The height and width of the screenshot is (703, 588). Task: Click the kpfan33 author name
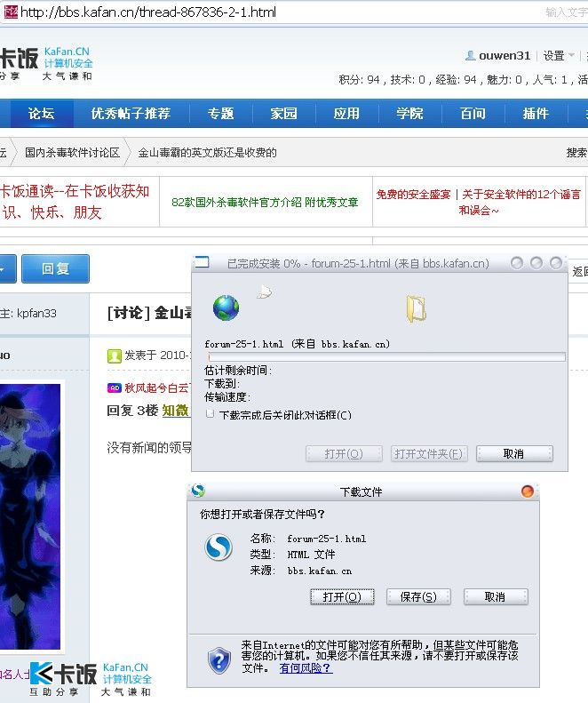pos(36,313)
